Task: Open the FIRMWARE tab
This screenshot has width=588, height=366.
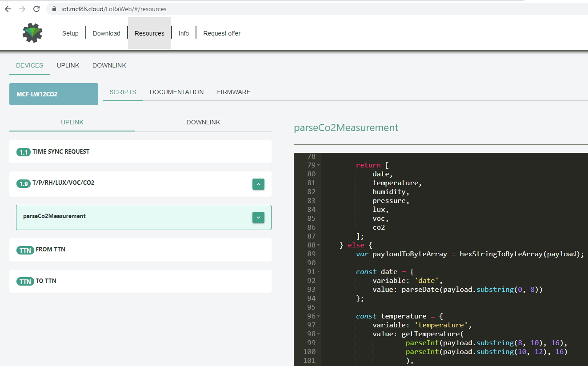Action: tap(234, 92)
